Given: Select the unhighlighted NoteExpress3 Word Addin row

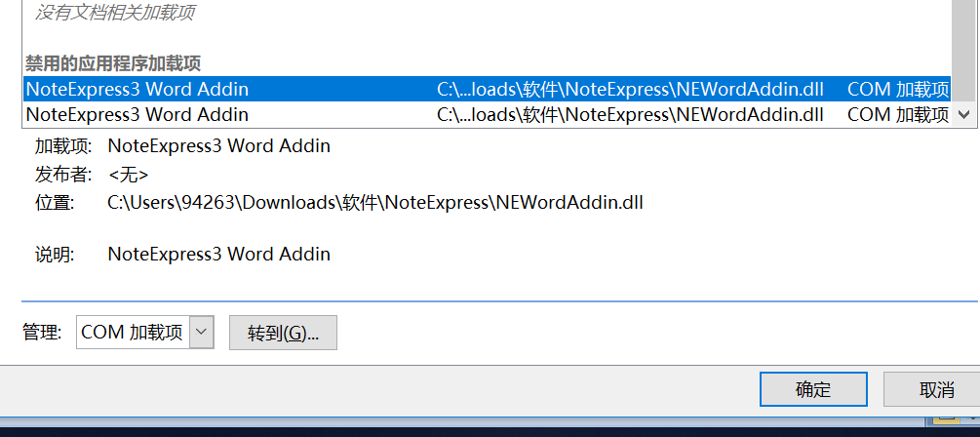Looking at the screenshot, I should [x=487, y=114].
